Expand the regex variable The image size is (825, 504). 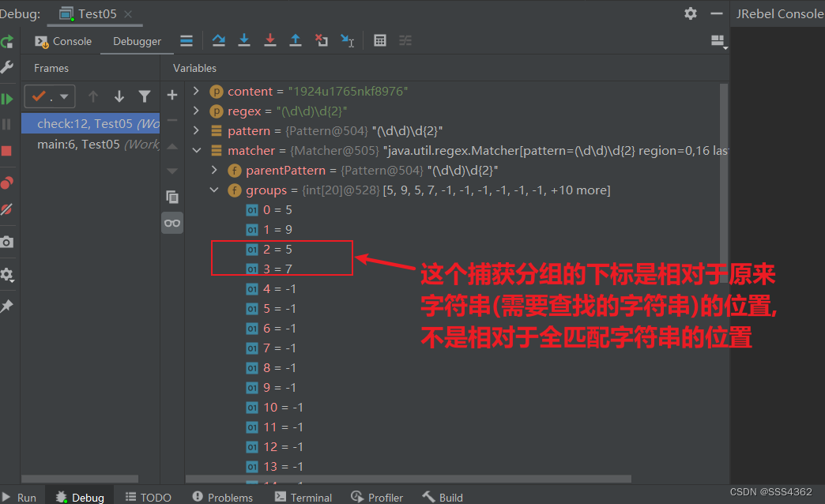click(196, 111)
